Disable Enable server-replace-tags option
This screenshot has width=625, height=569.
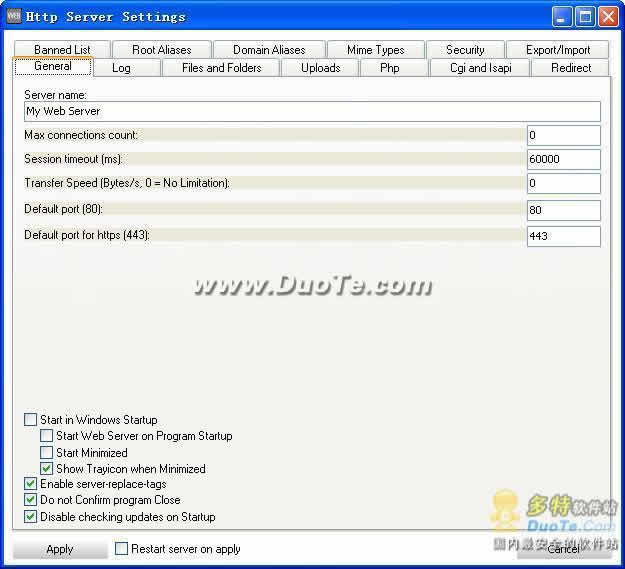pos(30,484)
